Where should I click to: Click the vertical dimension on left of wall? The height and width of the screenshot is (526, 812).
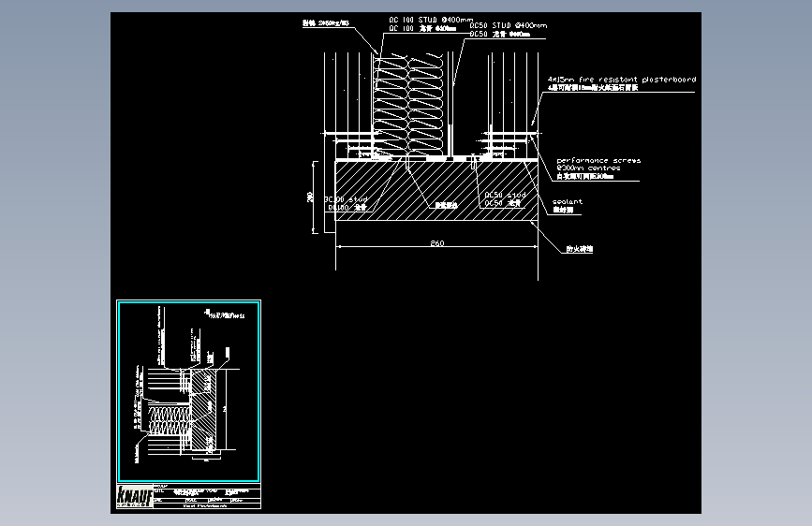(x=310, y=197)
